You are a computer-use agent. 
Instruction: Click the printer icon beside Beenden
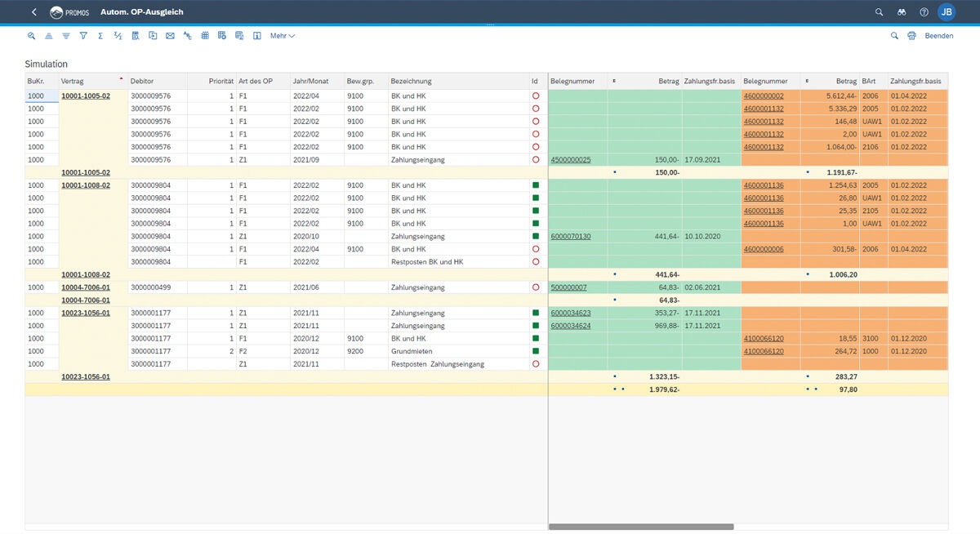911,36
